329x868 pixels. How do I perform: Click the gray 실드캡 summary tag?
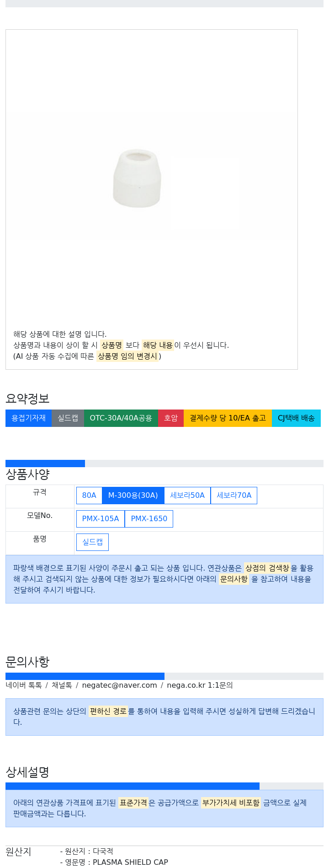pyautogui.click(x=68, y=418)
